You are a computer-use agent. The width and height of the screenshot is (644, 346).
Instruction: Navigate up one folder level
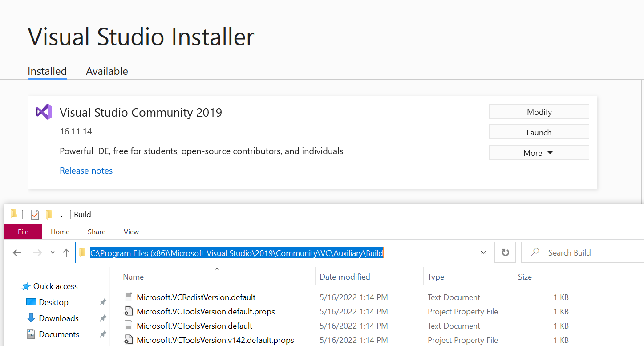point(66,253)
